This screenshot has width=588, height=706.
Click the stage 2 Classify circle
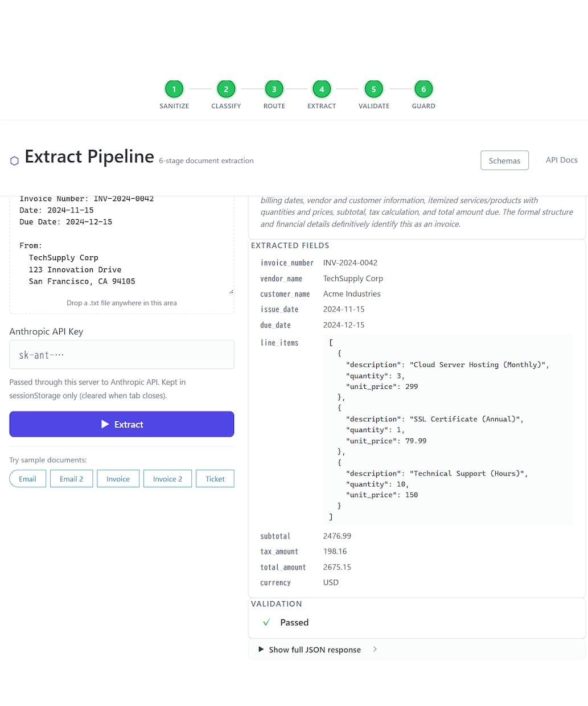point(226,89)
